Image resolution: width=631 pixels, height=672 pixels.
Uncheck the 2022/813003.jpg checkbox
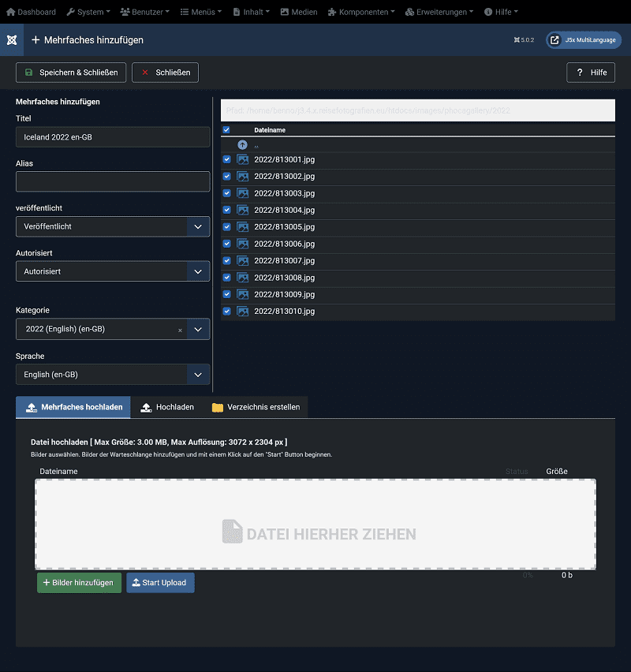coord(227,193)
